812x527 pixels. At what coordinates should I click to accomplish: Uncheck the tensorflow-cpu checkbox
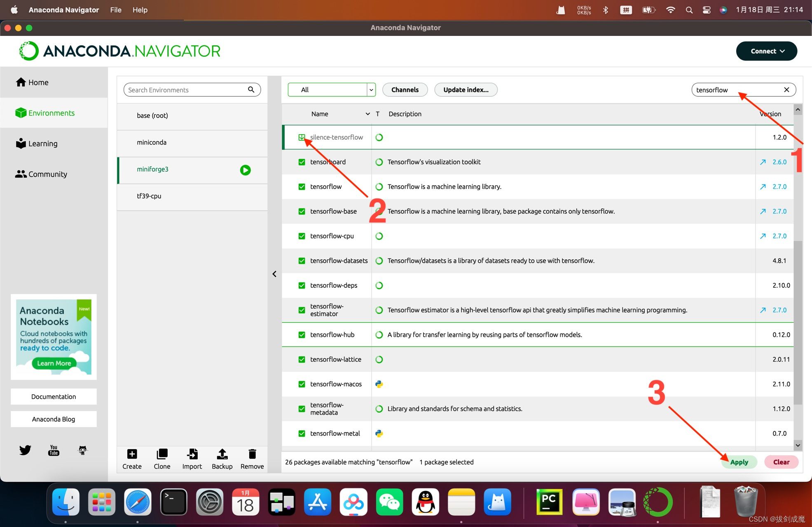(302, 236)
